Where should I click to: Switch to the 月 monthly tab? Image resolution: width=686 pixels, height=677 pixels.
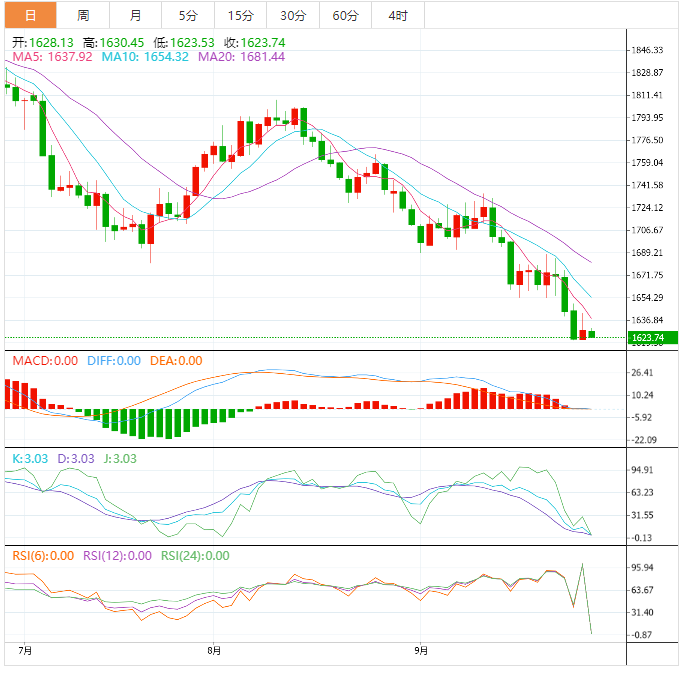(136, 15)
